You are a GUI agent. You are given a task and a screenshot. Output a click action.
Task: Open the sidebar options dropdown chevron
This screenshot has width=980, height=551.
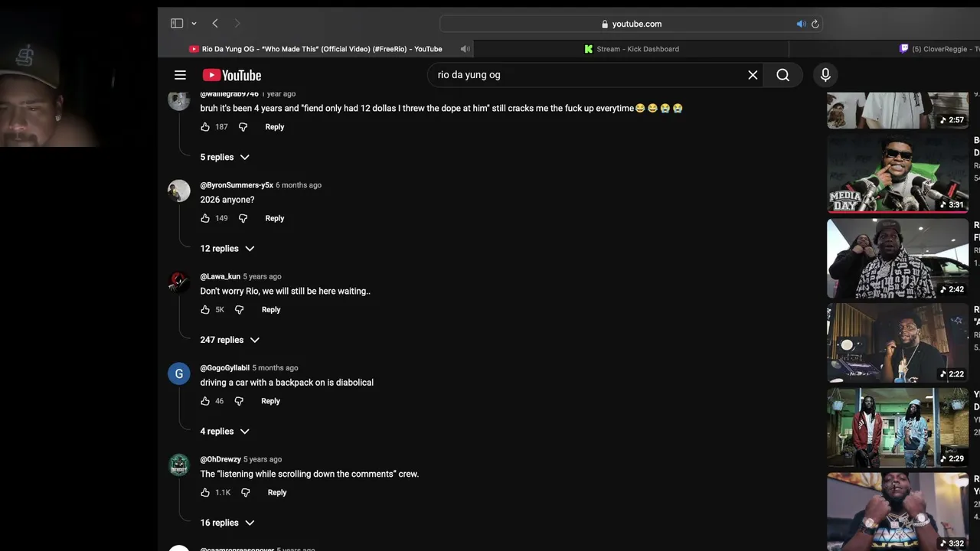[x=194, y=24]
